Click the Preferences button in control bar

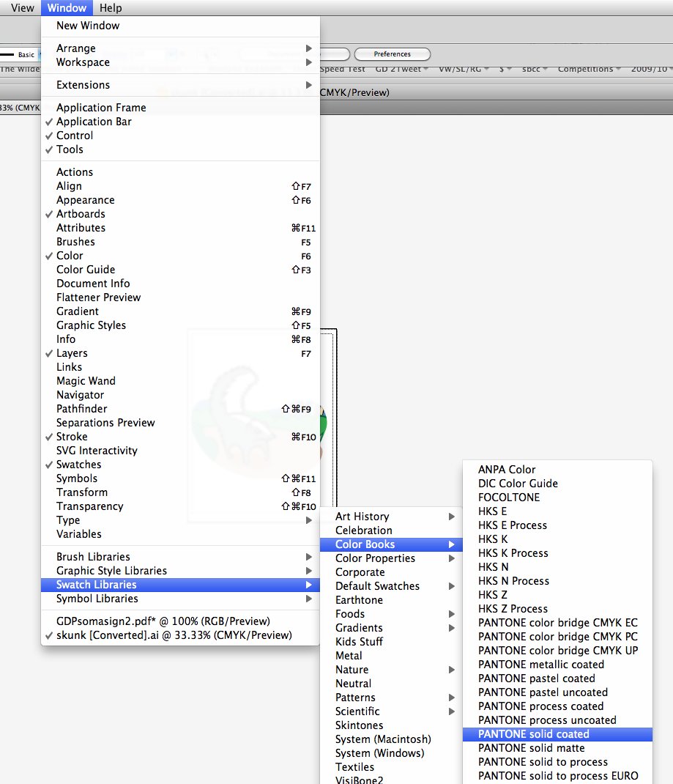[x=393, y=54]
